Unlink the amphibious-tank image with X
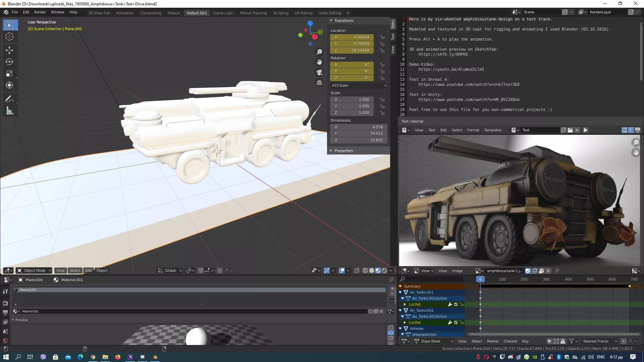644x362 pixels. click(548, 271)
